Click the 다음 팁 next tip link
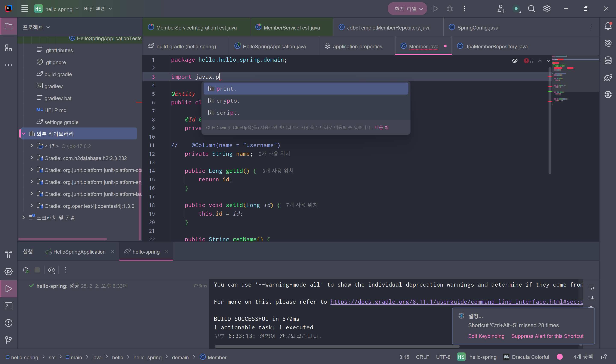This screenshot has height=364, width=616. (x=382, y=127)
